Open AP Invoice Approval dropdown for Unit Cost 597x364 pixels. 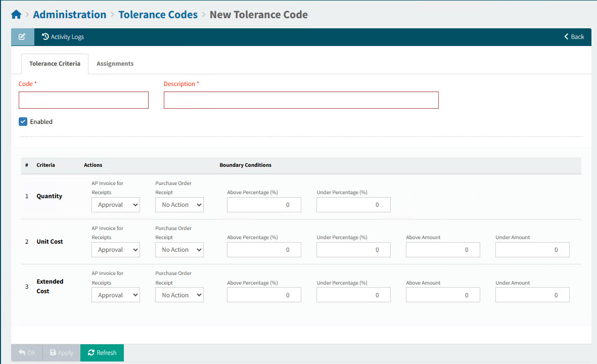116,249
